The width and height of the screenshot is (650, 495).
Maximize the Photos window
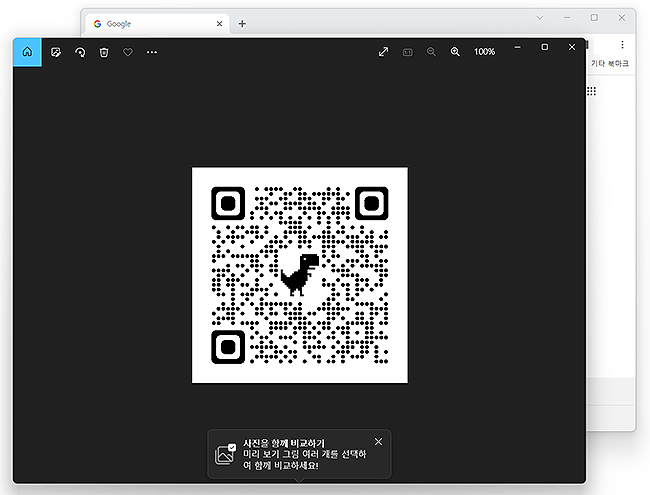545,47
